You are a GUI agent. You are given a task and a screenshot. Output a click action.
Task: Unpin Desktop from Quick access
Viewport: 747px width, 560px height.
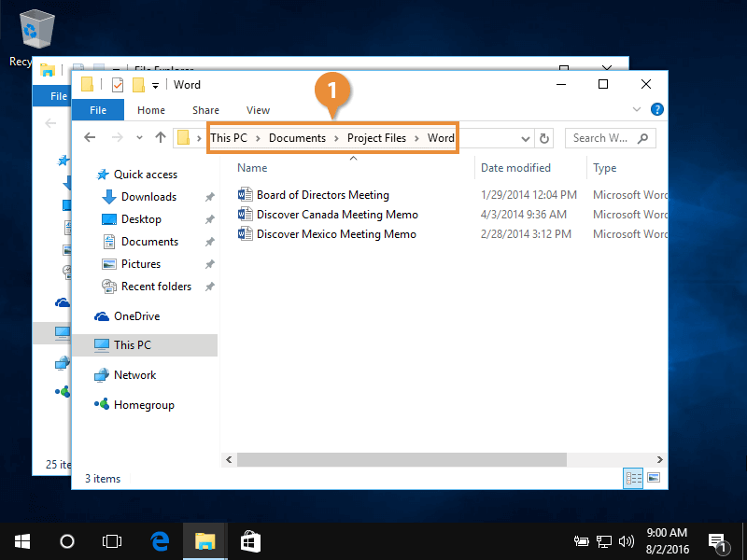[210, 219]
